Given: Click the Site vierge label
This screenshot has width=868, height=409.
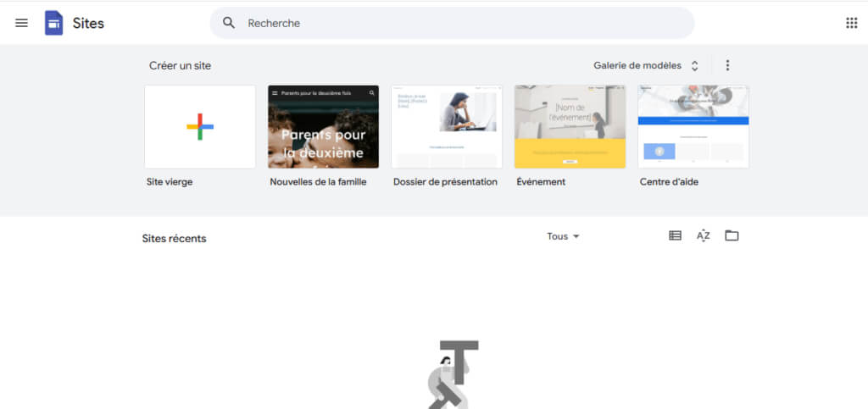Looking at the screenshot, I should point(170,182).
